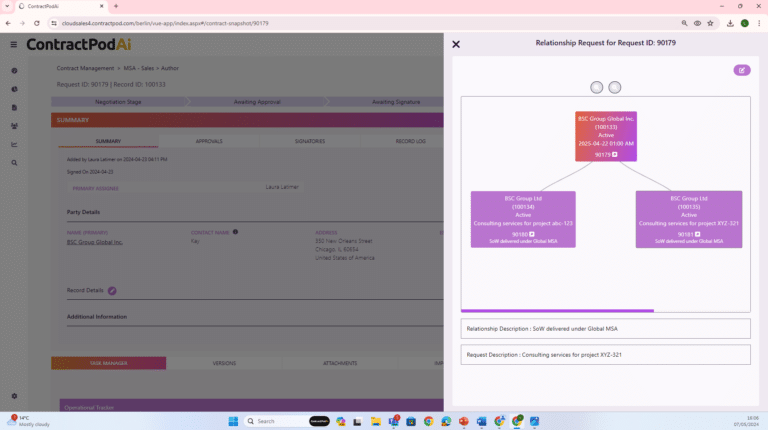Click the Request Description text box

pos(605,355)
